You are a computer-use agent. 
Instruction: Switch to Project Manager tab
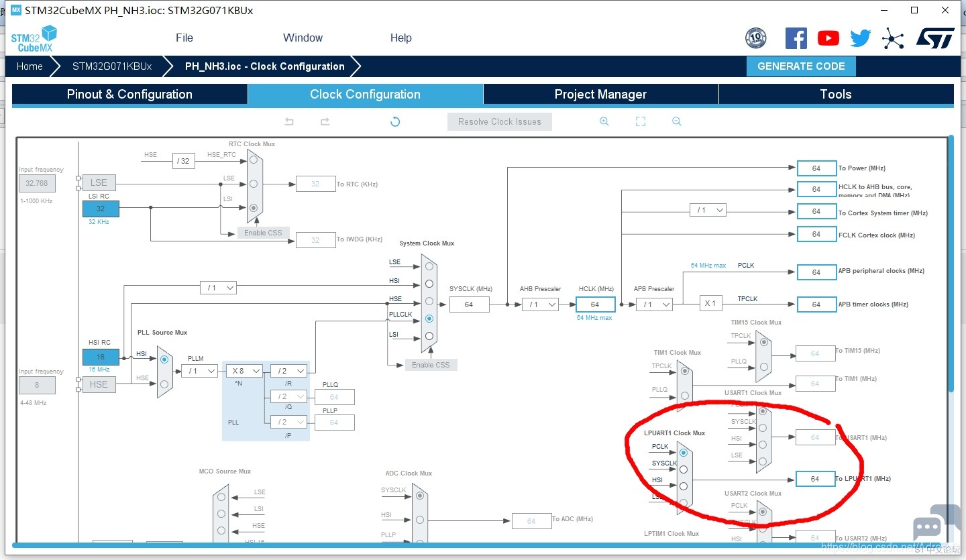(600, 95)
